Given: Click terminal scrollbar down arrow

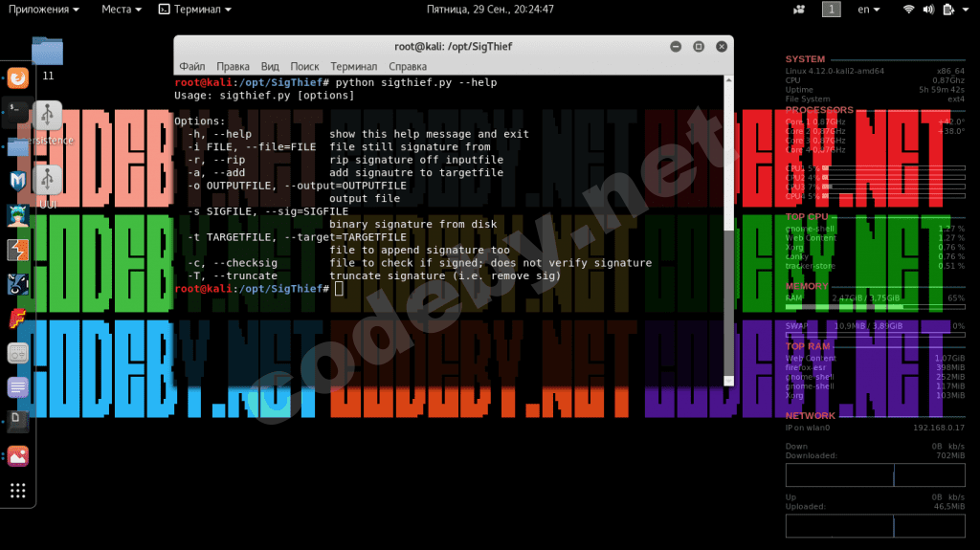Looking at the screenshot, I should (728, 381).
